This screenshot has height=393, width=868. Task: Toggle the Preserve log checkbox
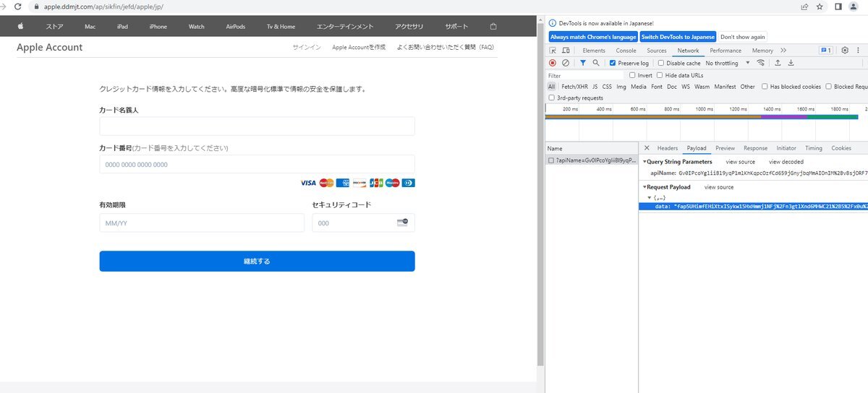pyautogui.click(x=613, y=63)
